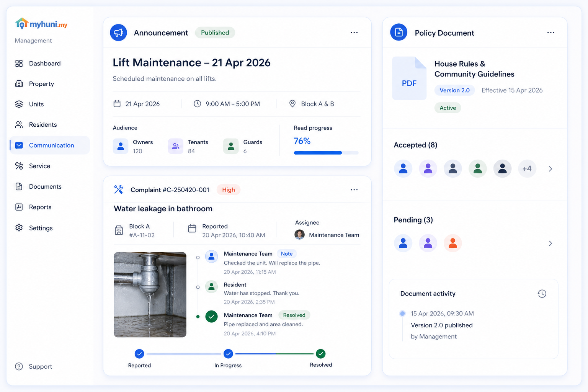
Task: Click the complaint tools wrench icon
Action: point(119,189)
